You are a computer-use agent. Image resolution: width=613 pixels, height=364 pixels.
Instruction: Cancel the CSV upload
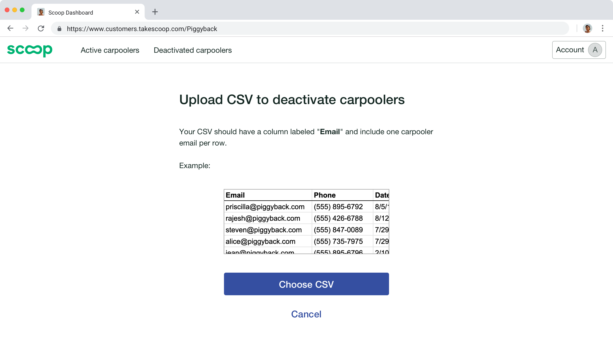(x=306, y=314)
